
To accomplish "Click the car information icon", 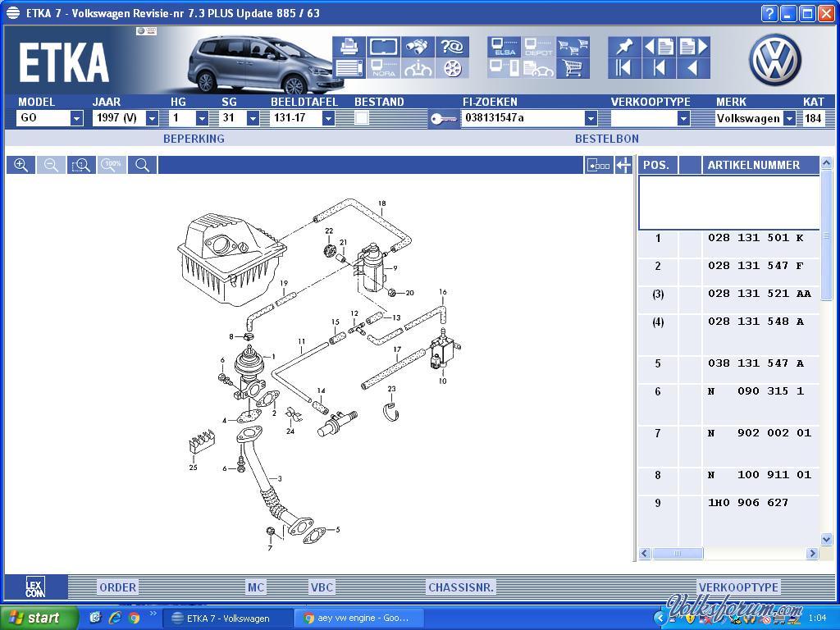I will click(418, 68).
